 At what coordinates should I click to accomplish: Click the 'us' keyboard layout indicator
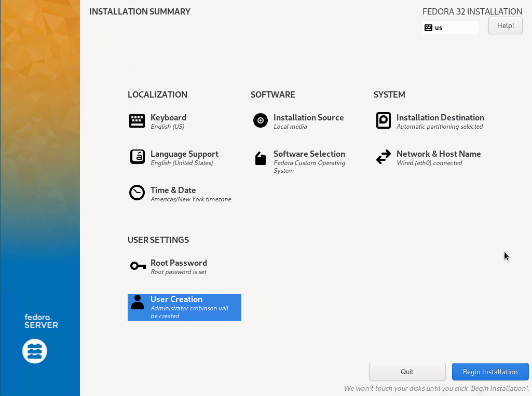tap(450, 28)
